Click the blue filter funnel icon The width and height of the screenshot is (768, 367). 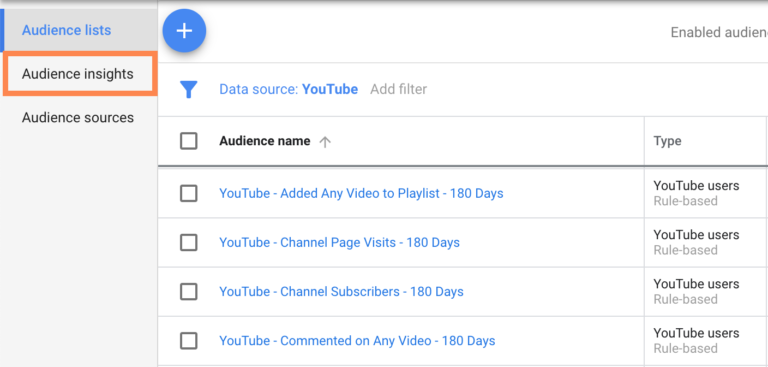[189, 90]
